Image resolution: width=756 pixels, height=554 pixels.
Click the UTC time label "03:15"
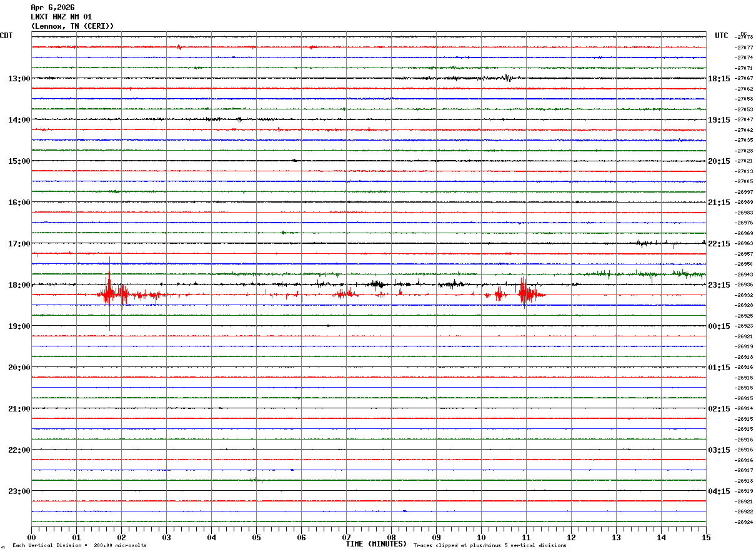[719, 450]
